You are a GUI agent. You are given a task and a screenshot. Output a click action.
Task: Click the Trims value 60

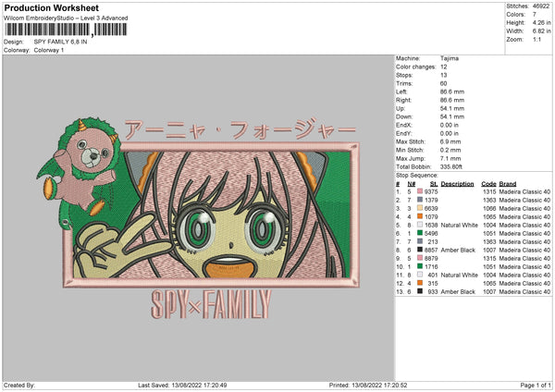pyautogui.click(x=444, y=83)
